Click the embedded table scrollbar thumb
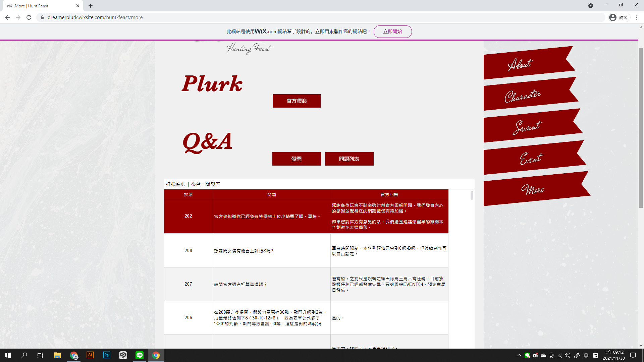The image size is (644, 362). [x=472, y=195]
